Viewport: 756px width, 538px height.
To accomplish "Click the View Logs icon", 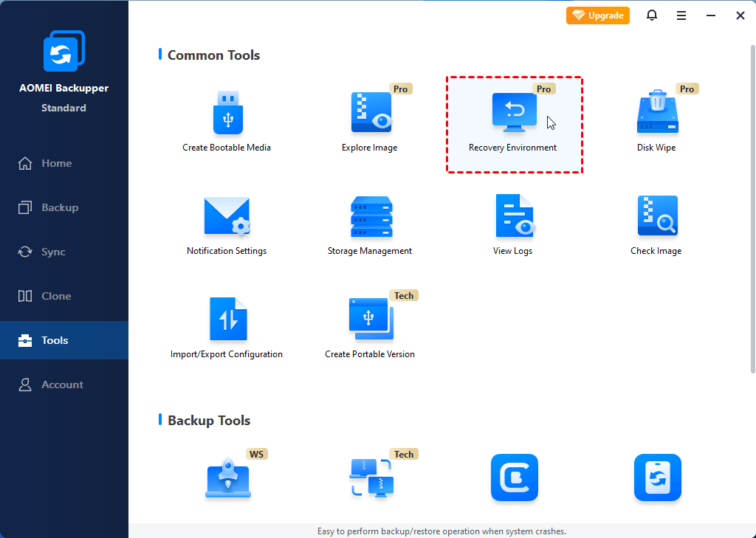I will coord(514,215).
